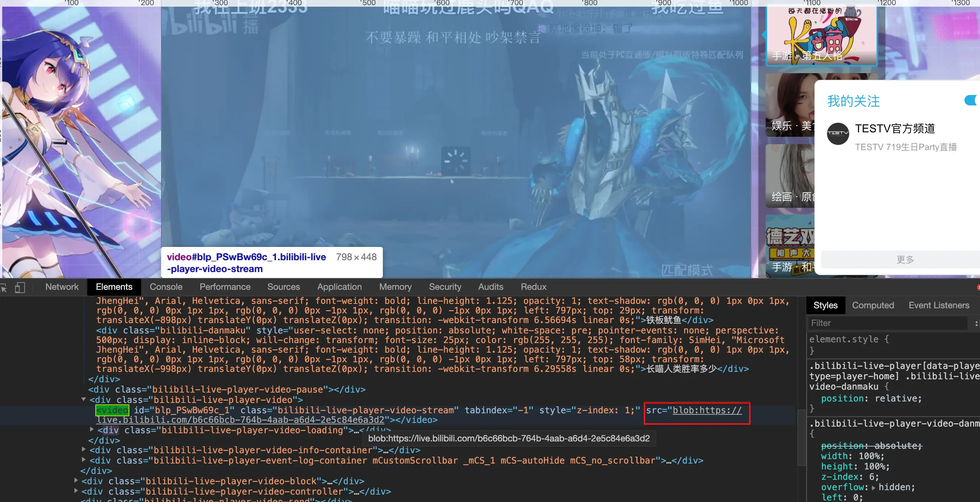980x502 pixels.
Task: Switch to the Computed styles tab
Action: [x=873, y=305]
